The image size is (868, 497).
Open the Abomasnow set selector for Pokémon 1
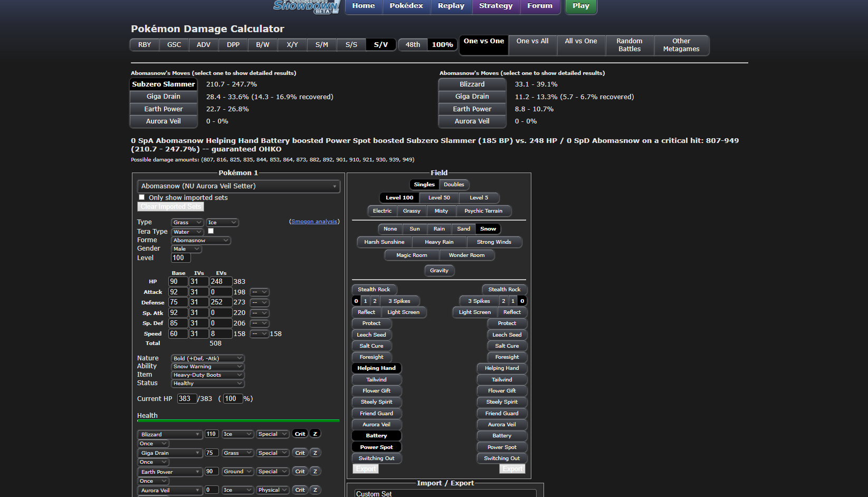(239, 186)
